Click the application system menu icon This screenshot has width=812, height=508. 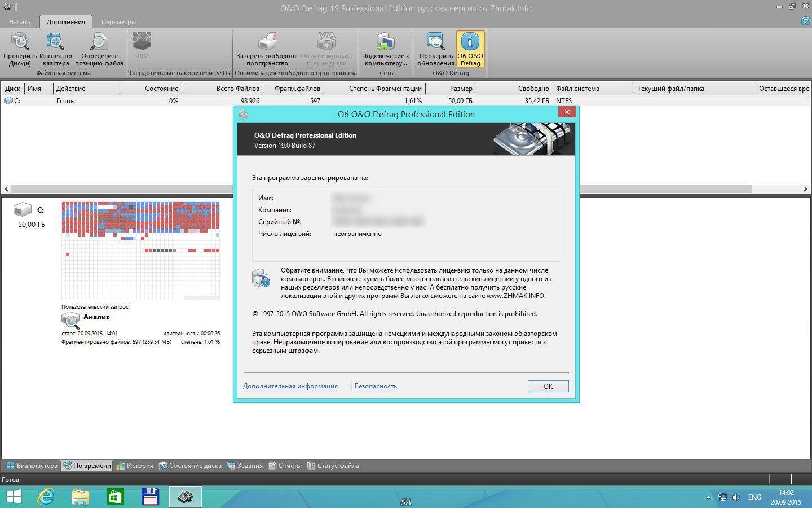(7, 7)
